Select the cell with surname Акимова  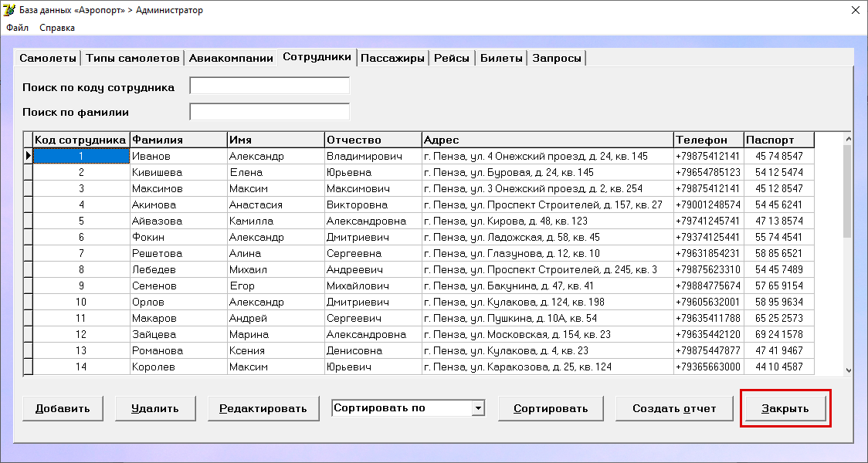click(178, 204)
